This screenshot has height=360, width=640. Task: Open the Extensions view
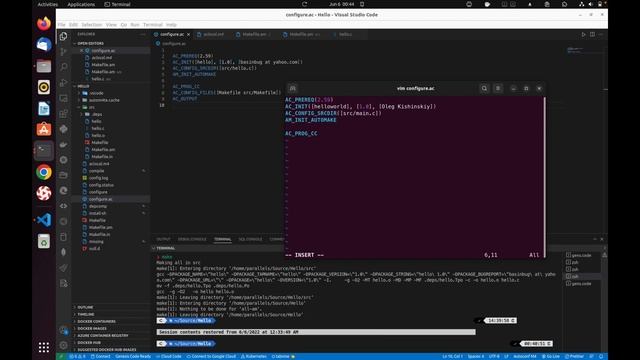[63, 113]
